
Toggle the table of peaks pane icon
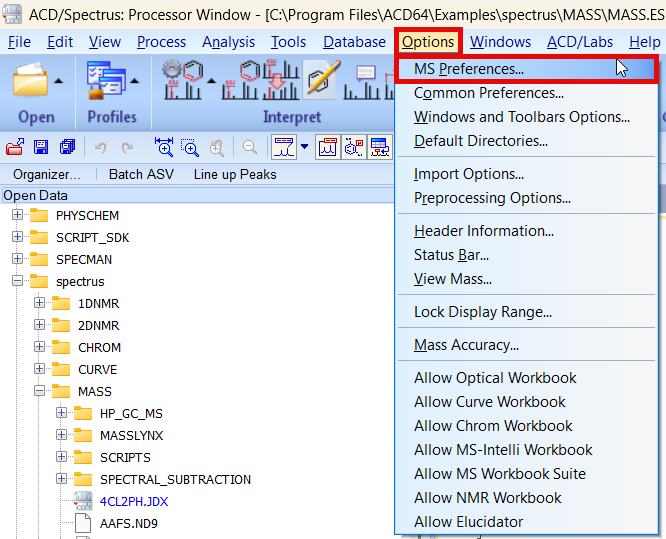(x=380, y=147)
